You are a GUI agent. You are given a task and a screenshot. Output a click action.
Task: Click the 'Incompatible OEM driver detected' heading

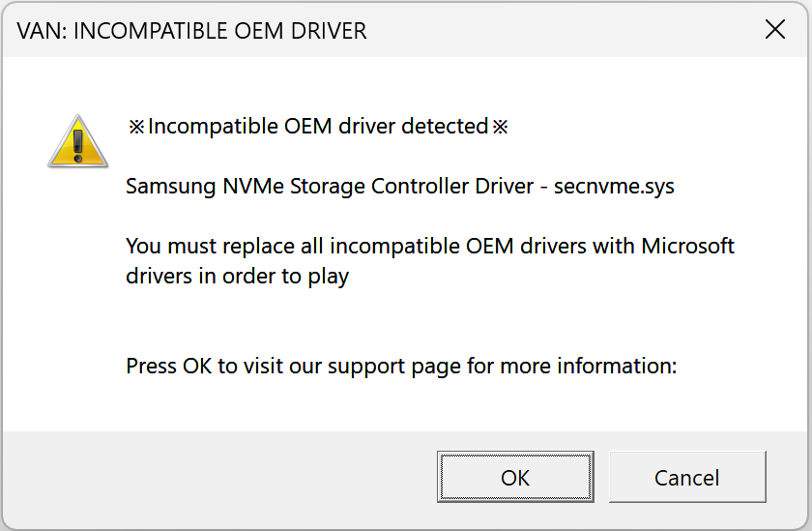(318, 127)
